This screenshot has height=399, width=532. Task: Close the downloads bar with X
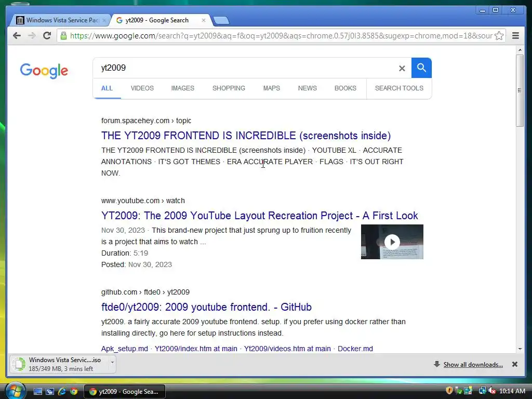515,364
